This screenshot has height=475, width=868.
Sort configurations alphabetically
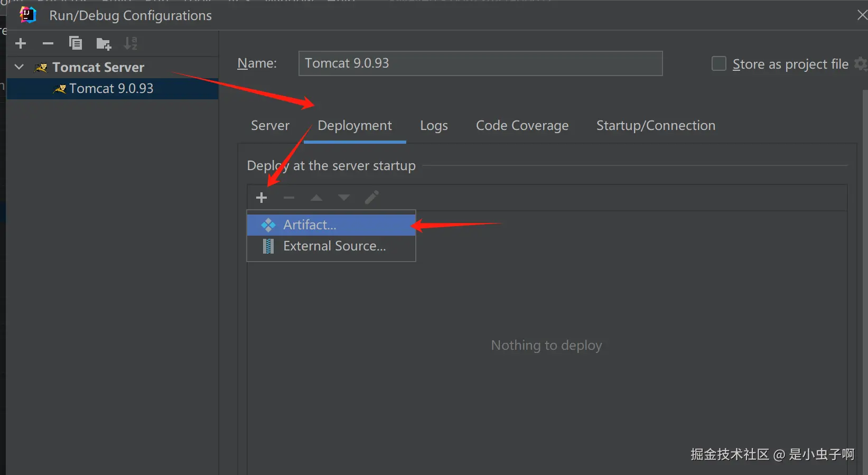[130, 43]
